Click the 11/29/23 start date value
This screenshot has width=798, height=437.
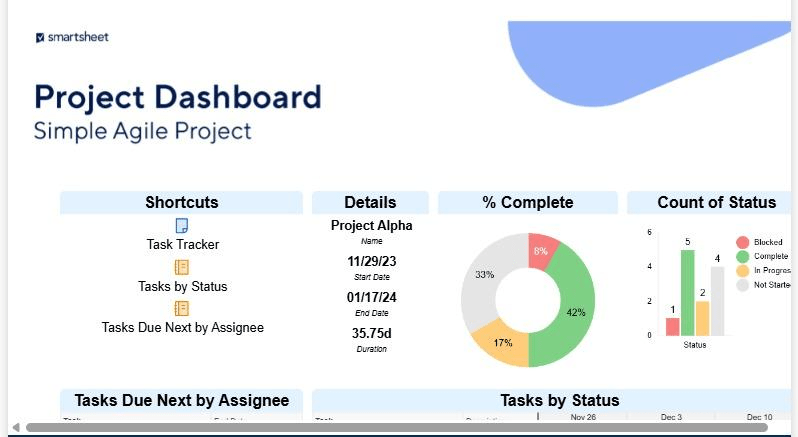coord(372,261)
